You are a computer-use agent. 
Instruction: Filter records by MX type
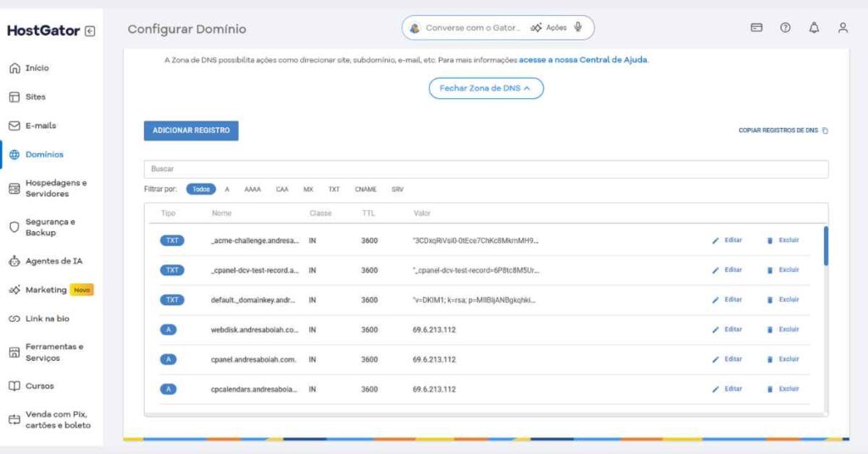(x=309, y=189)
